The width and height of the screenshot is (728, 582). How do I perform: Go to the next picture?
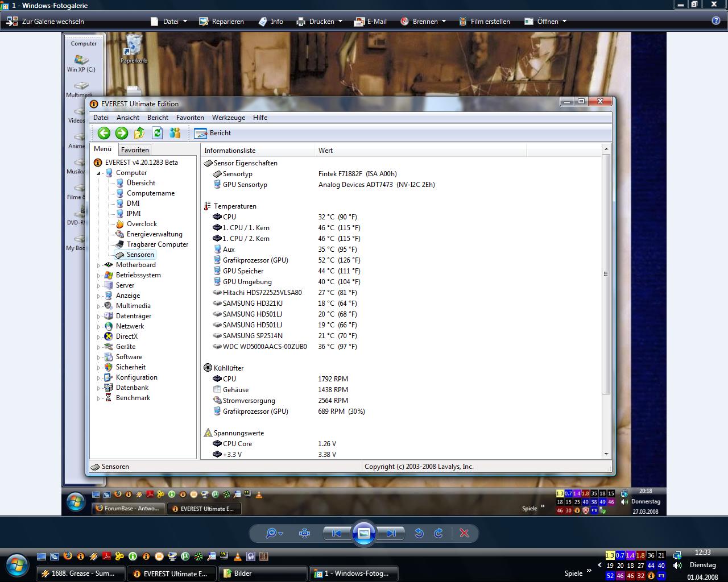(x=391, y=533)
